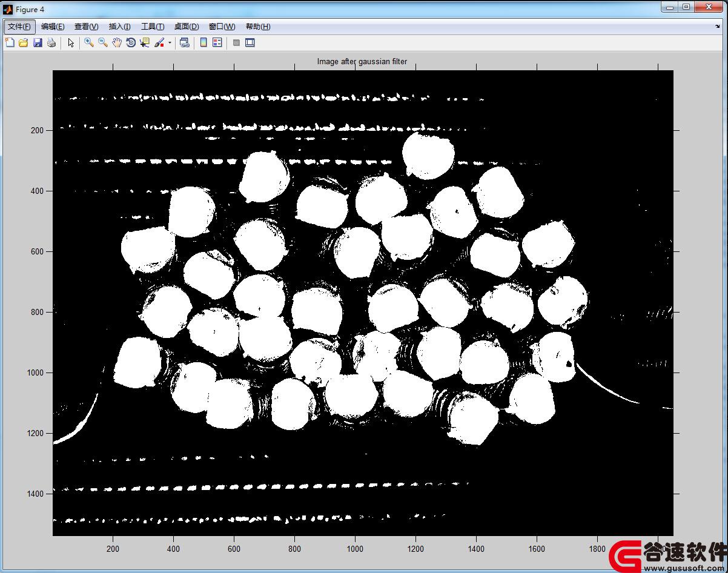Minimize the Figure 4 window
The width and height of the screenshot is (728, 573).
pyautogui.click(x=670, y=7)
